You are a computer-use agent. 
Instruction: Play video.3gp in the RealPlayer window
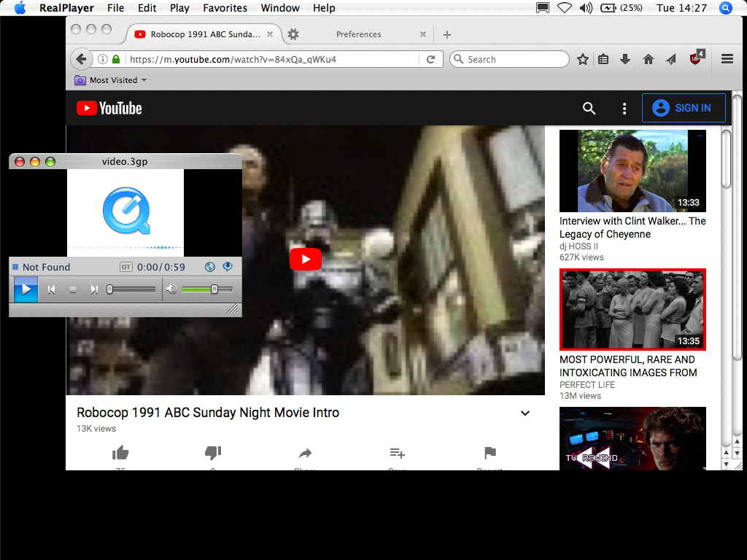pyautogui.click(x=26, y=289)
